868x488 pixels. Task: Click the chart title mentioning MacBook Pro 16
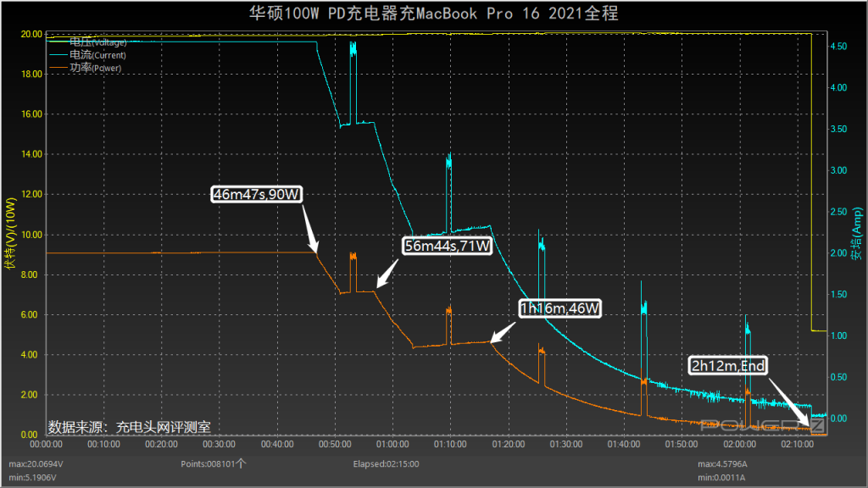click(x=433, y=13)
